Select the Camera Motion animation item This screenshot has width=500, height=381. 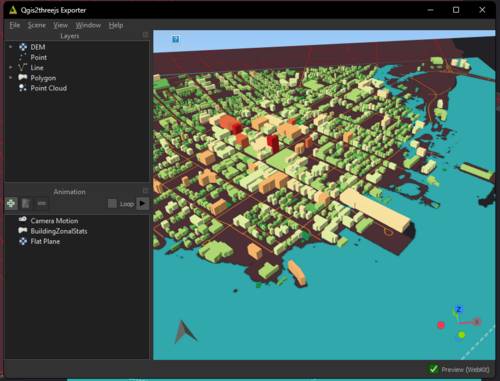54,221
